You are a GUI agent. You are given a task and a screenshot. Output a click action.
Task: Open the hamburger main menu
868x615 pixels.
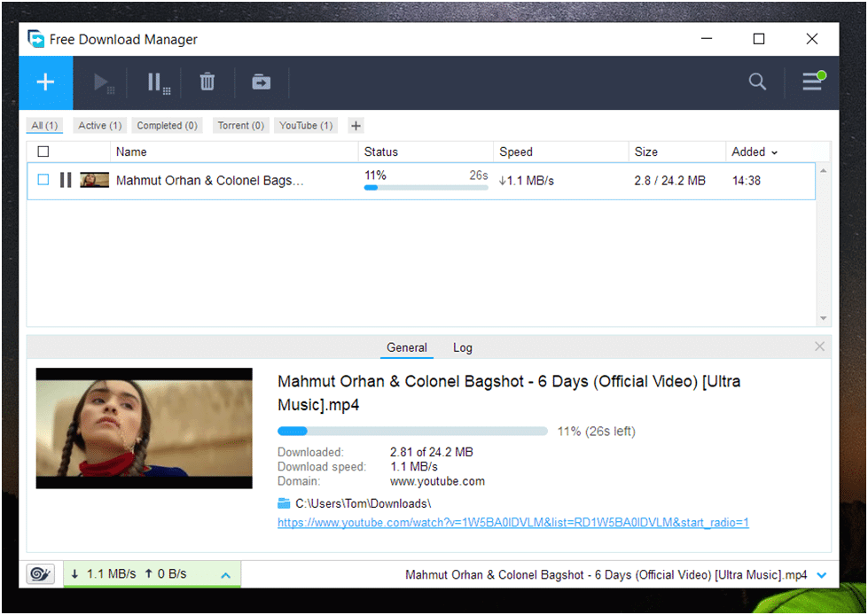pos(813,82)
